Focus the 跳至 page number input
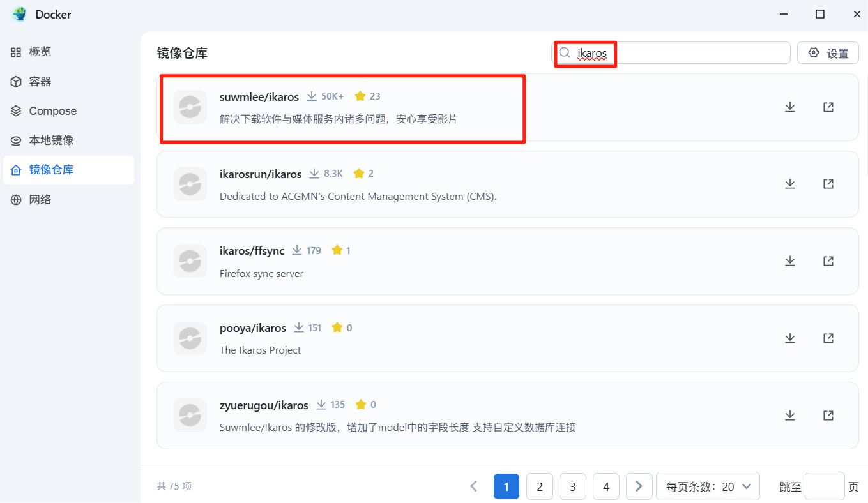Viewport: 868px width, 503px height. point(825,486)
